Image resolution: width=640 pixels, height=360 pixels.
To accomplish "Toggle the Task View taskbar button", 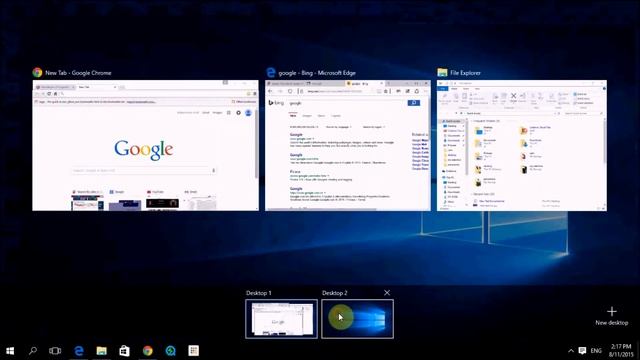I will tap(55, 351).
